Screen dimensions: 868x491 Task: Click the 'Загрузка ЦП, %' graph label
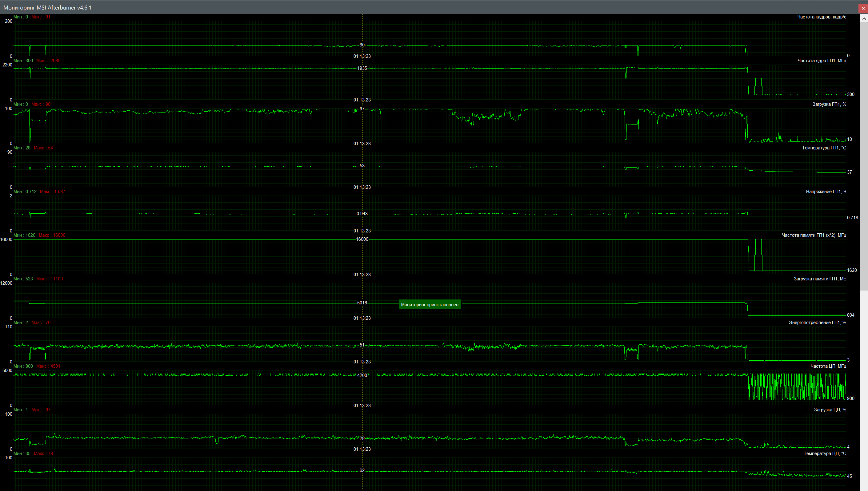tap(830, 410)
